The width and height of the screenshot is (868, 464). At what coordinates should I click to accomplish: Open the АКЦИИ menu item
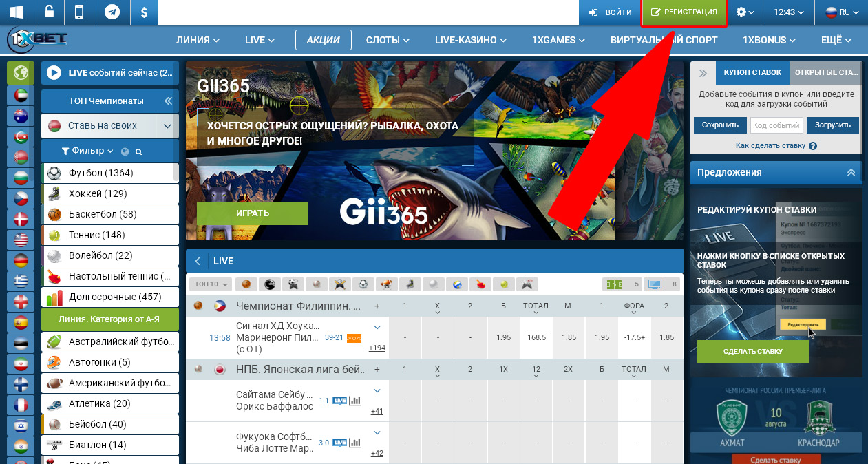[x=324, y=40]
